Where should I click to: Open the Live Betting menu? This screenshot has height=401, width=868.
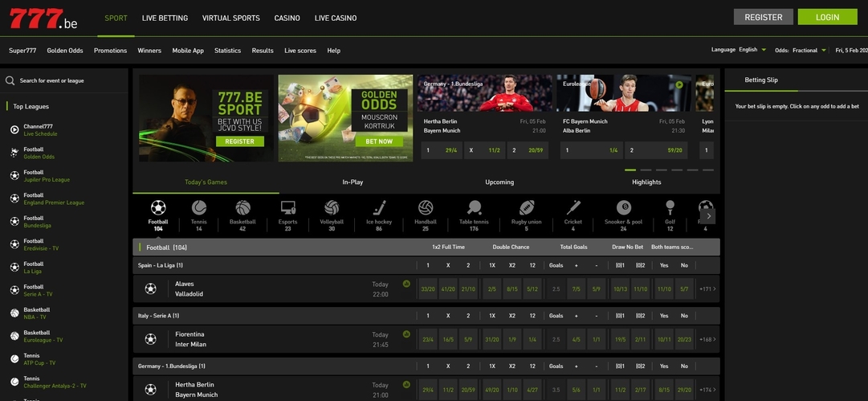coord(165,18)
